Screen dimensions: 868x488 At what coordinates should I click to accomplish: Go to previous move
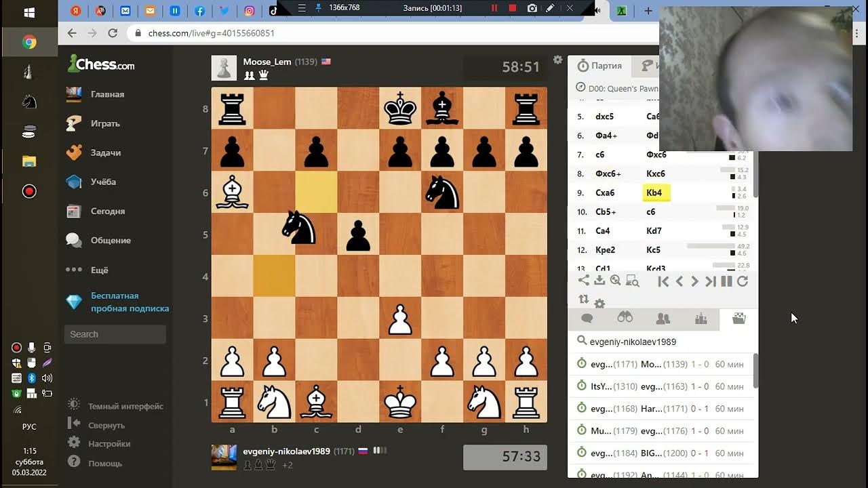click(679, 281)
